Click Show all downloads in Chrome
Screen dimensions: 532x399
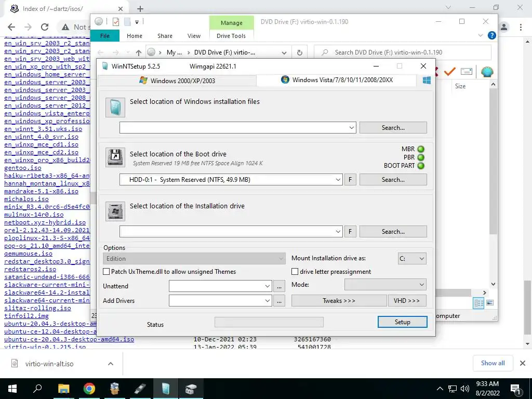[x=493, y=363]
